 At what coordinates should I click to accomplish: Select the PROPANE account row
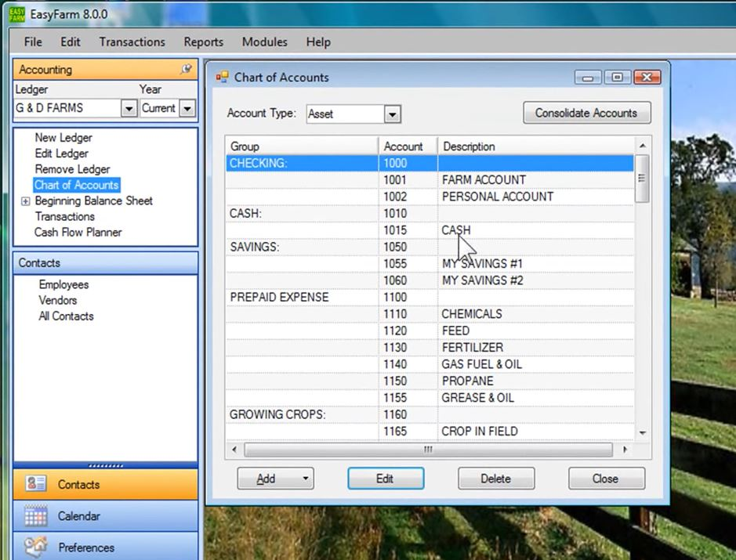coord(430,381)
